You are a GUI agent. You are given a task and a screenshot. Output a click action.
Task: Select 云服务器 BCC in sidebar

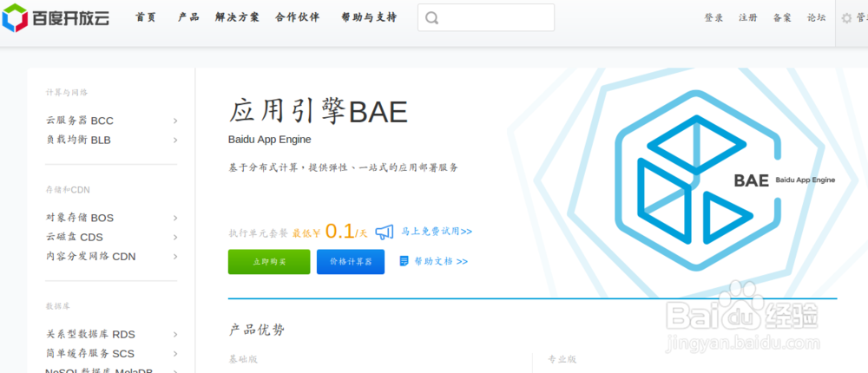click(80, 121)
